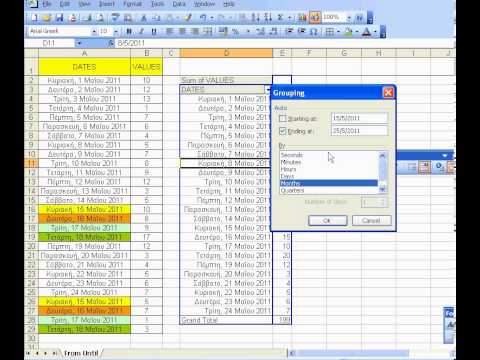Click the Merge and Center icon
Screen dimensions: 480x360
[x=207, y=32]
